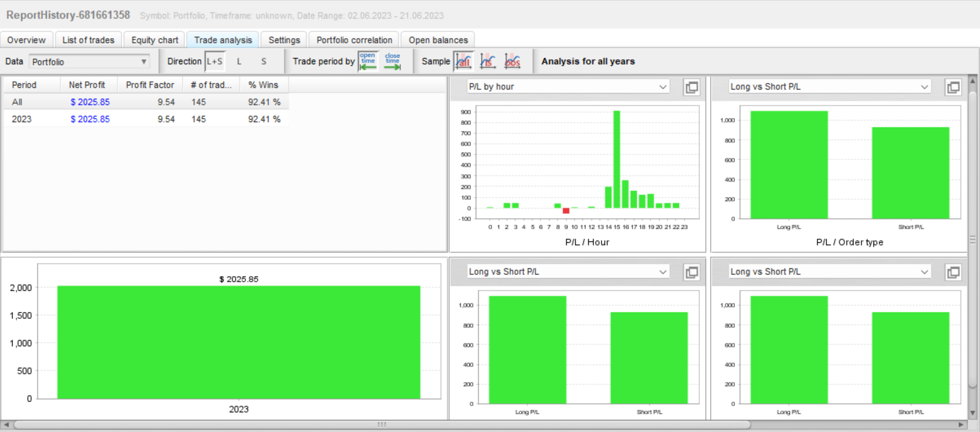
Task: Switch to the Open balances tab
Action: [438, 40]
